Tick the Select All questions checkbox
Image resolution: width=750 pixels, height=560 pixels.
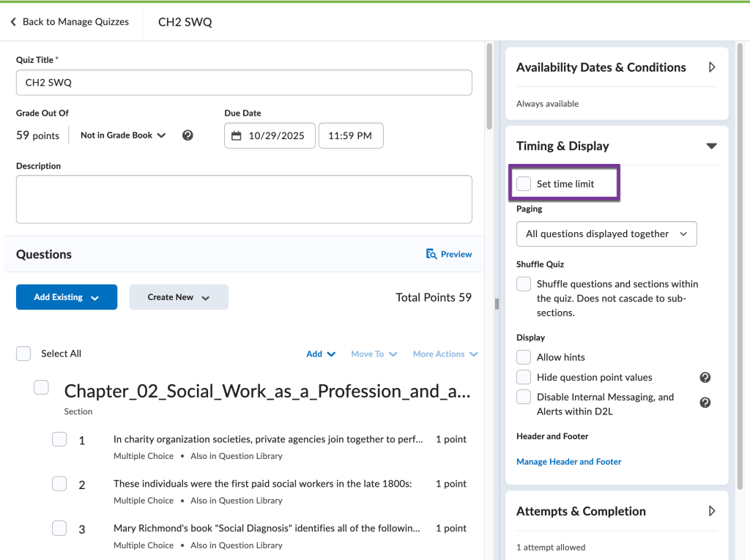pyautogui.click(x=23, y=354)
